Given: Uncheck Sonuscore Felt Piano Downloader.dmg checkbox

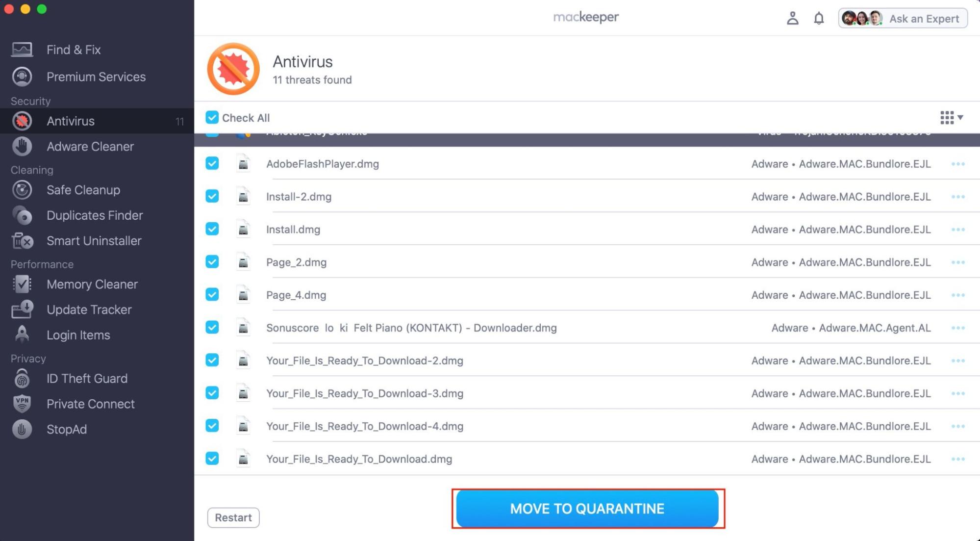Looking at the screenshot, I should click(212, 327).
